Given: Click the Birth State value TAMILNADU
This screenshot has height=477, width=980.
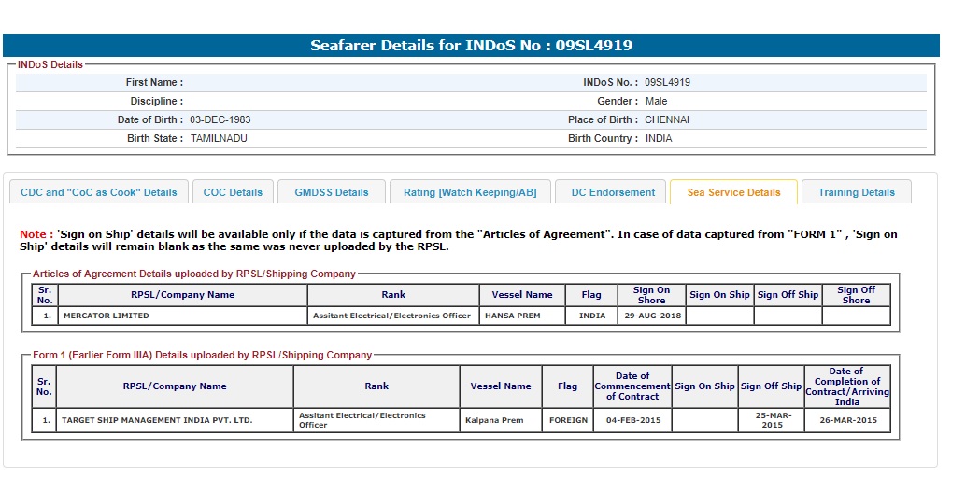Looking at the screenshot, I should coord(219,138).
